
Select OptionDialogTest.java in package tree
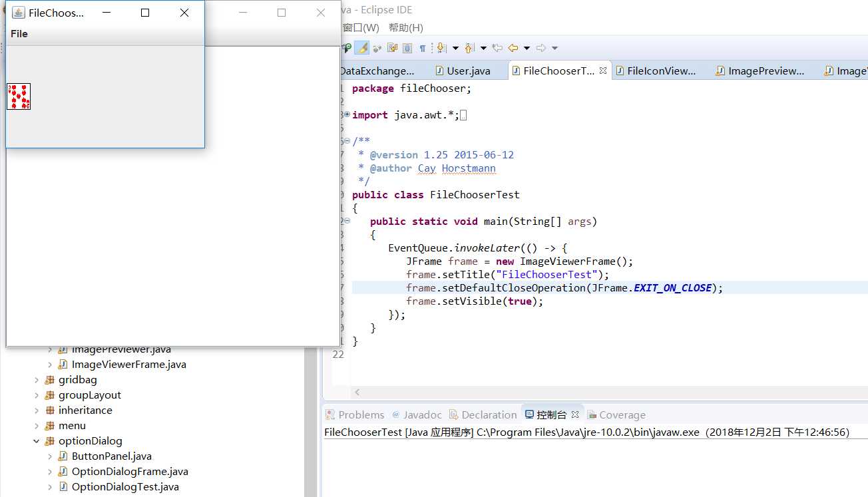coord(125,487)
